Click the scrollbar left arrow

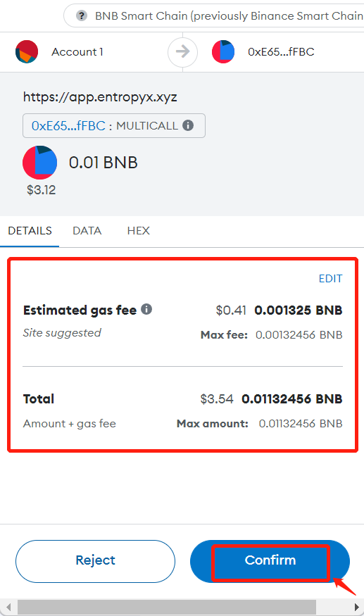coord(8,608)
